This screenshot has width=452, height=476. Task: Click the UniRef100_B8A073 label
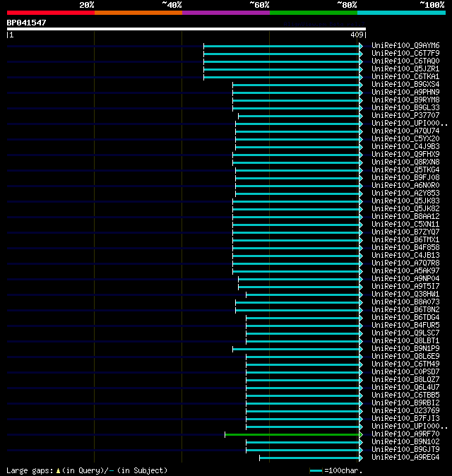click(x=405, y=302)
